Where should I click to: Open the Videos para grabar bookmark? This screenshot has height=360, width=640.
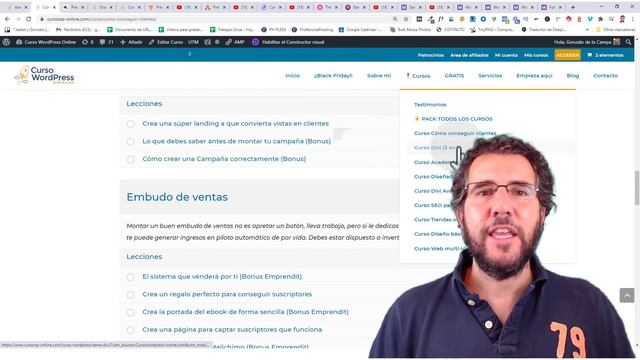(182, 30)
